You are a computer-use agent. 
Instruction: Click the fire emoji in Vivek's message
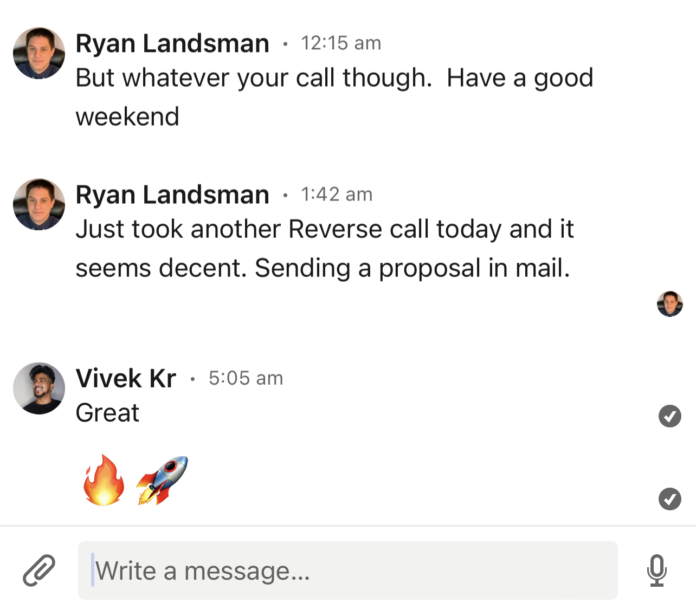point(103,480)
